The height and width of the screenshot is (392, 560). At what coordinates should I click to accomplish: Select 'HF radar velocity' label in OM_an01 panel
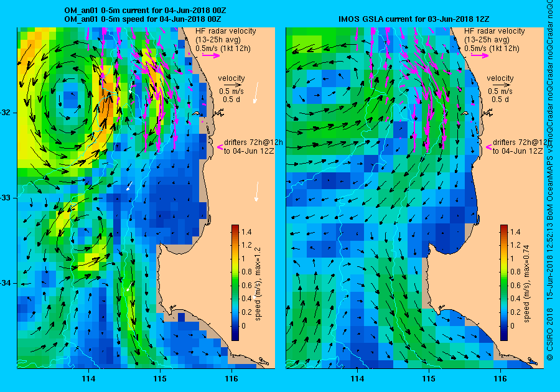coord(226,31)
